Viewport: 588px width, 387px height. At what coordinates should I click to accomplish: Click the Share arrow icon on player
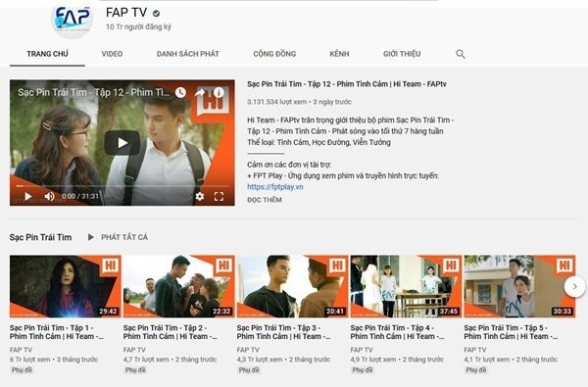point(200,92)
